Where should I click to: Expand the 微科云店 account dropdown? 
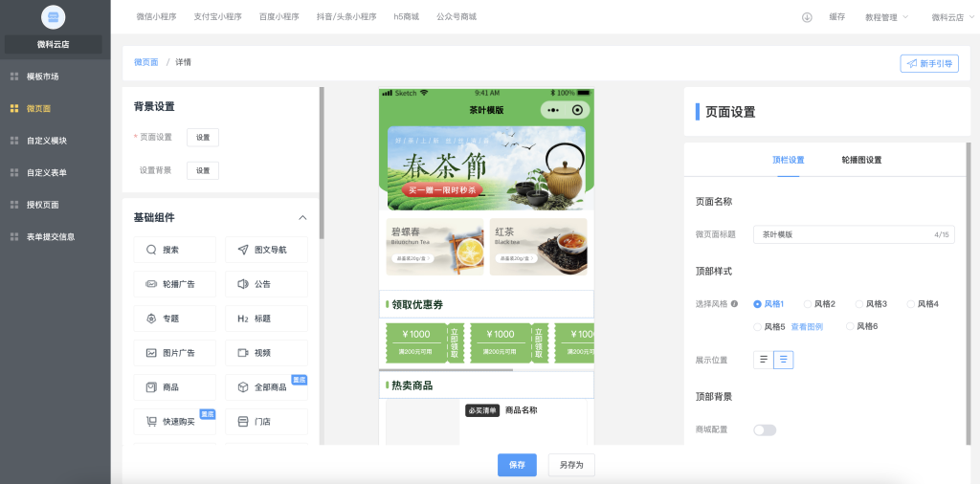click(x=952, y=17)
